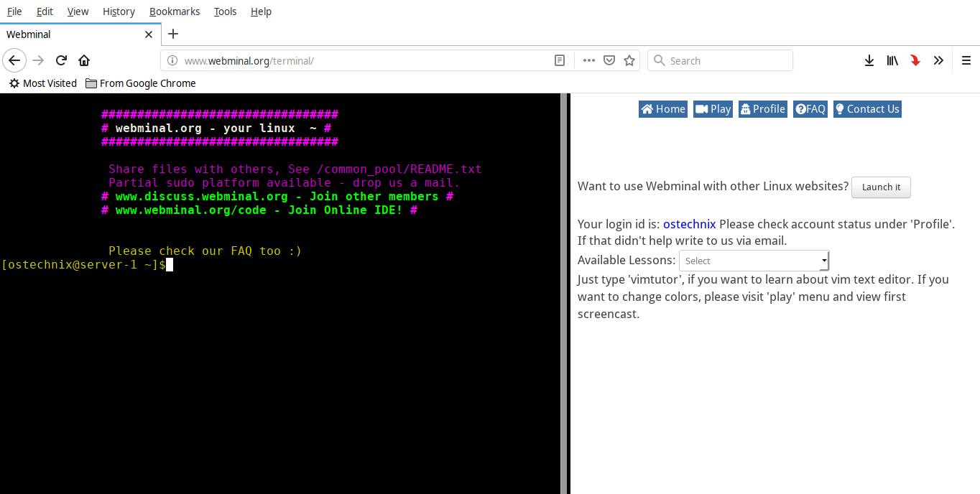The width and height of the screenshot is (980, 494).
Task: Click the ostechnix login id link
Action: 688,224
